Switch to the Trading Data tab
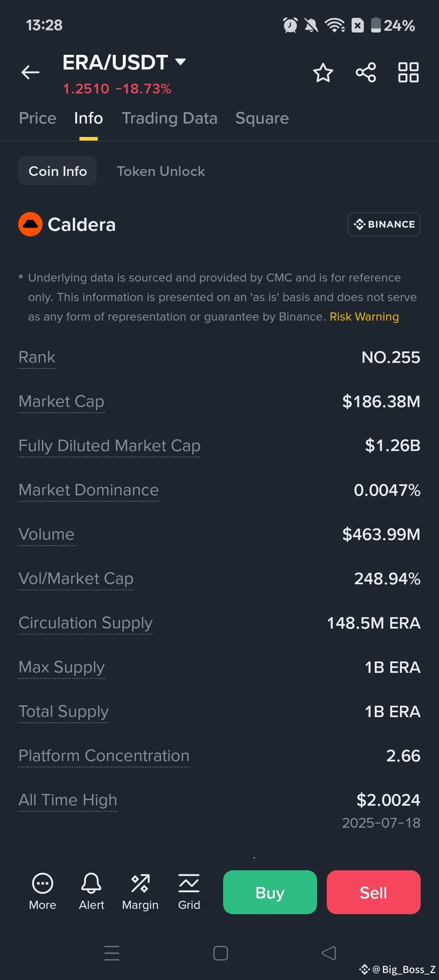Viewport: 439px width, 980px height. (170, 118)
